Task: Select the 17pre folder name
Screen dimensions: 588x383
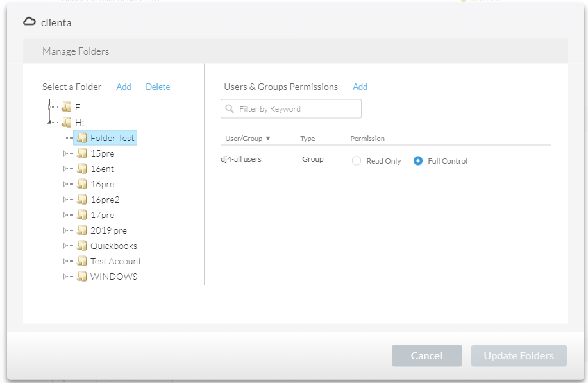Action: click(x=103, y=215)
